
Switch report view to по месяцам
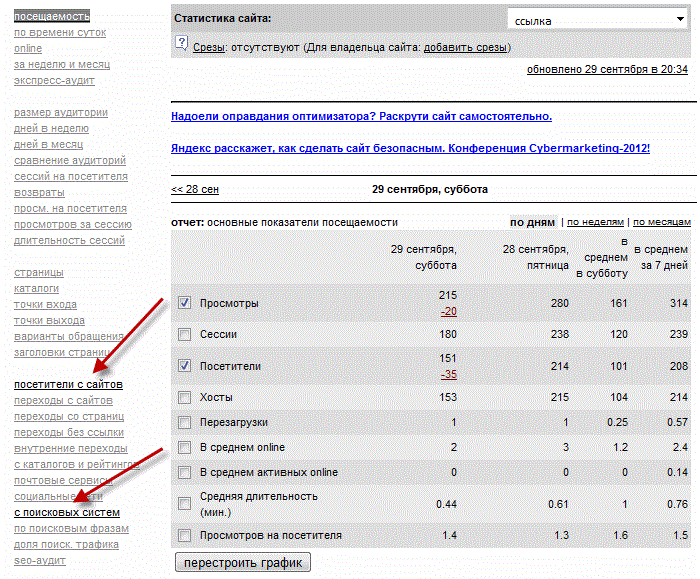pos(661,222)
